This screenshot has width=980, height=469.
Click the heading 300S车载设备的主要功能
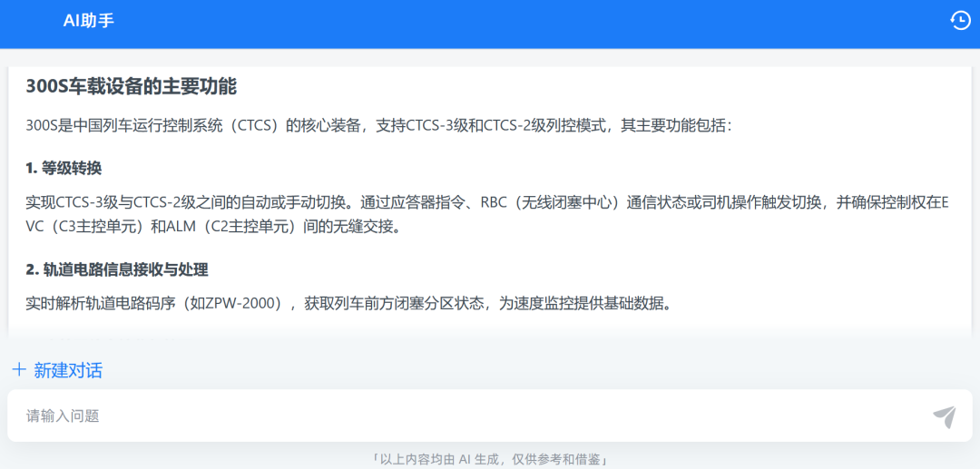132,87
